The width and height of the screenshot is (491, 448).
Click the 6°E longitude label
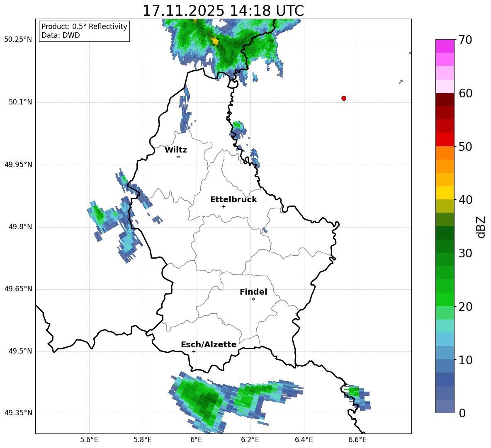[196, 440]
